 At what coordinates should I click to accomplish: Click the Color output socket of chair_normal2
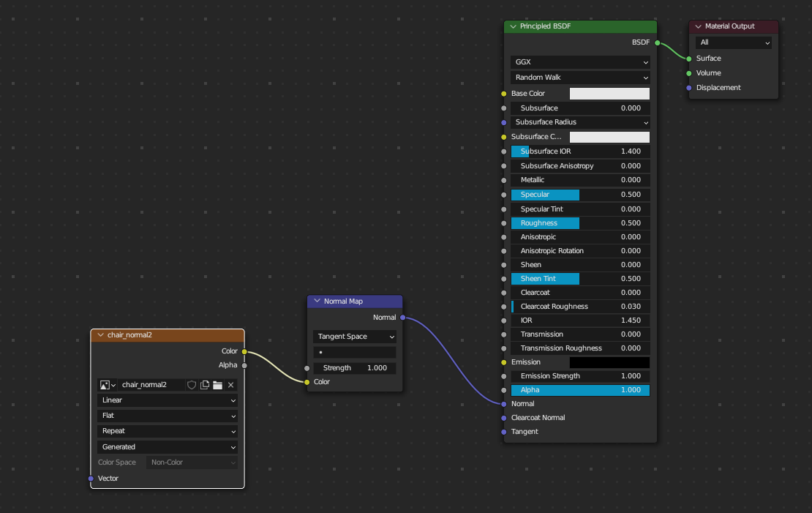click(x=244, y=351)
